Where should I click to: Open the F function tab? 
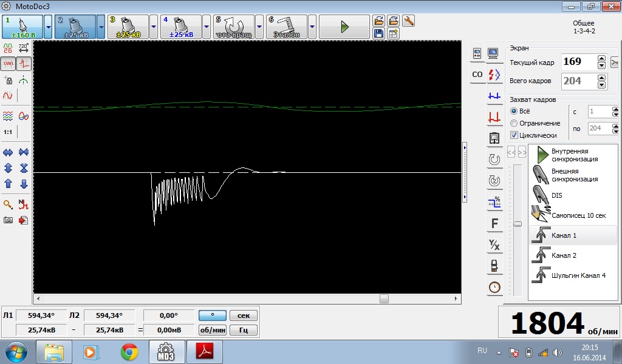(494, 224)
